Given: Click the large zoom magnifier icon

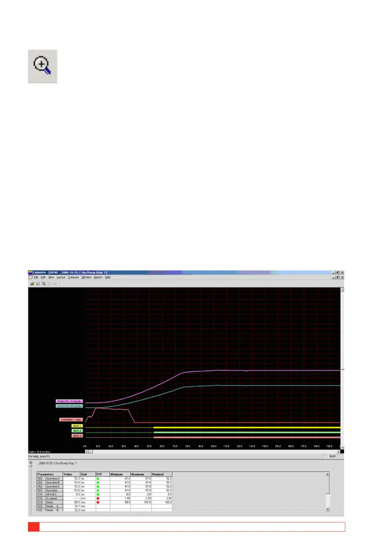Looking at the screenshot, I should (x=42, y=66).
